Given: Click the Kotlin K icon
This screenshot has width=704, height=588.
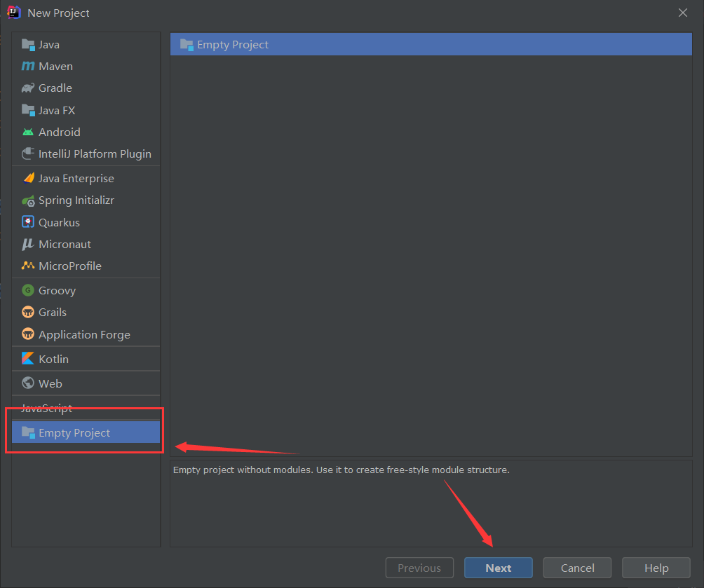Looking at the screenshot, I should point(28,359).
